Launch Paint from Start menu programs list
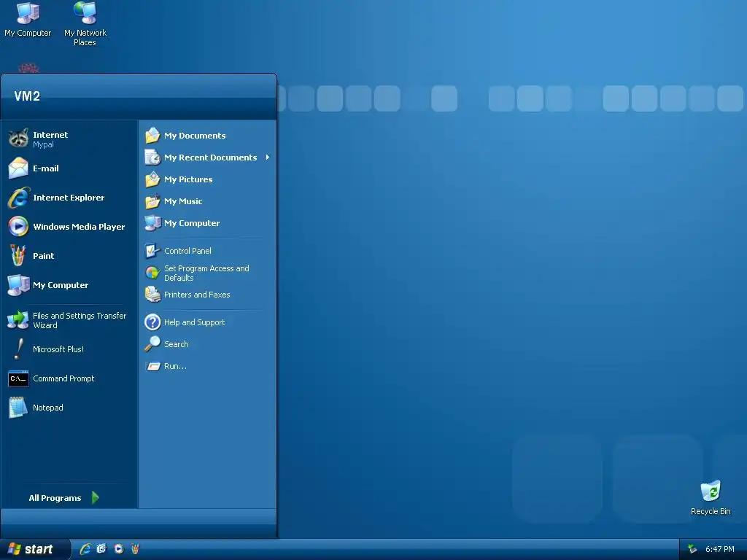This screenshot has width=747, height=560. point(69,256)
